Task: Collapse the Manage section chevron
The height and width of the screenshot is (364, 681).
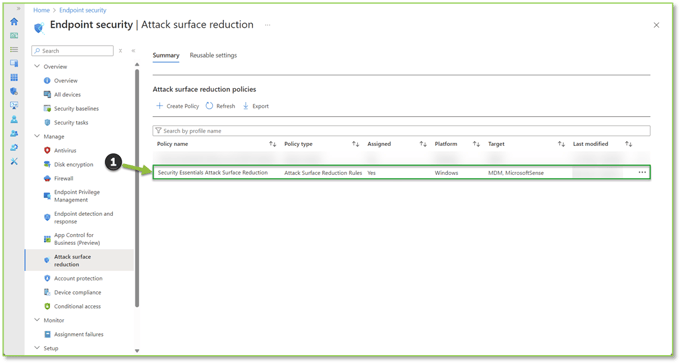Action: pyautogui.click(x=37, y=136)
